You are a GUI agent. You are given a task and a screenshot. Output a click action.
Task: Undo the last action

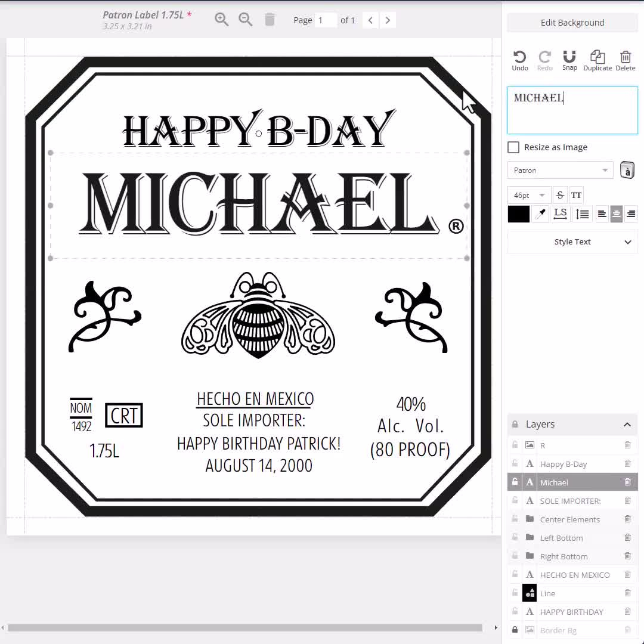[519, 60]
